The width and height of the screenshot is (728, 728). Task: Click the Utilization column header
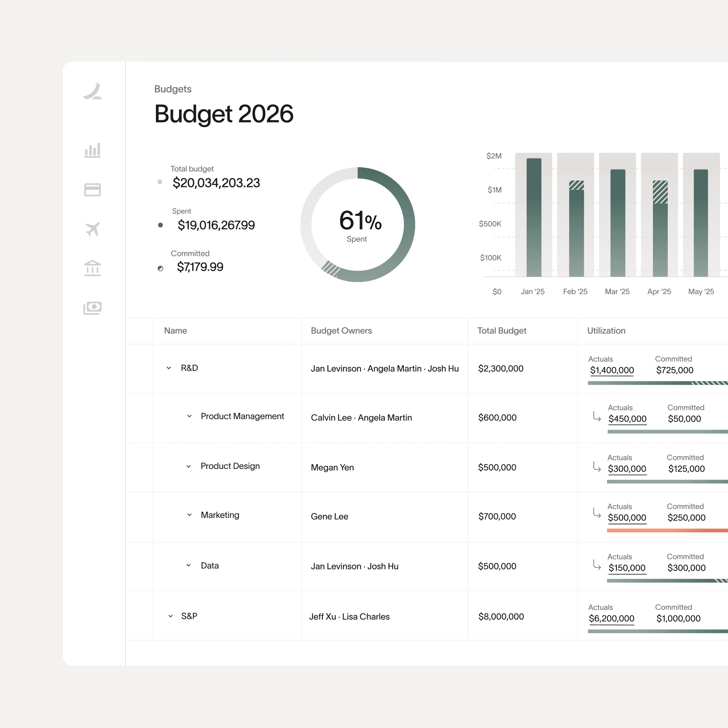coord(606,331)
